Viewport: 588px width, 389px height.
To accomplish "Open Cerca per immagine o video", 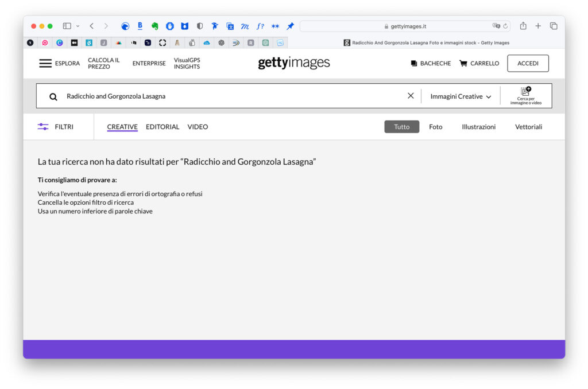I will pyautogui.click(x=526, y=96).
